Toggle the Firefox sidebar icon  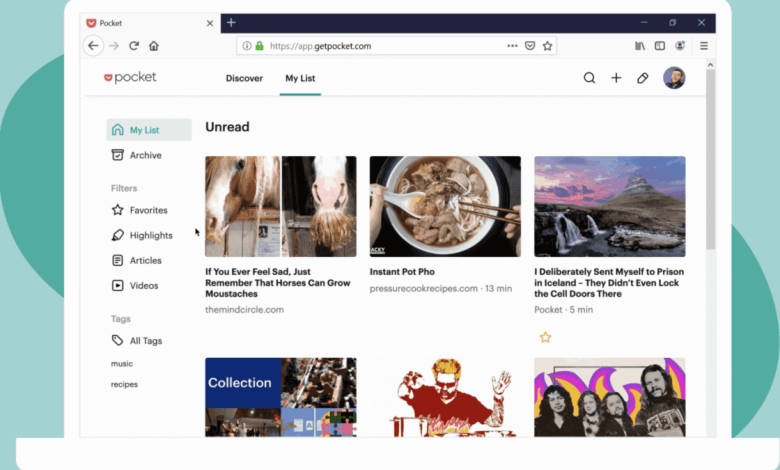(660, 46)
